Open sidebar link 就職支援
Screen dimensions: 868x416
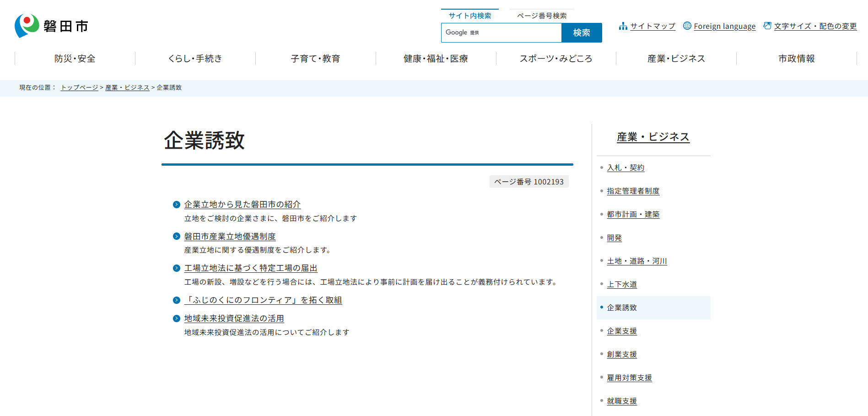pyautogui.click(x=622, y=401)
